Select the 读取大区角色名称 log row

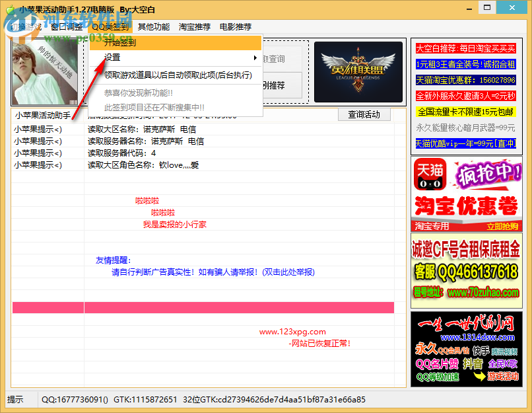tap(203, 165)
